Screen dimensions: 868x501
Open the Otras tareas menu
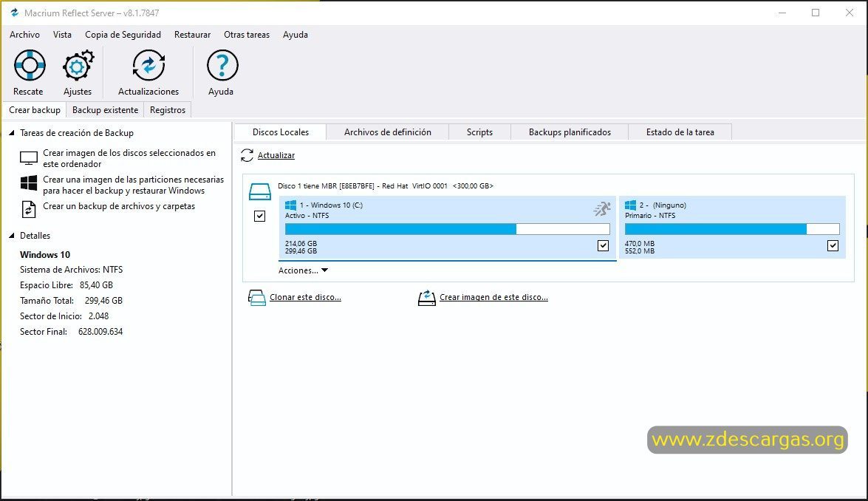(x=247, y=34)
